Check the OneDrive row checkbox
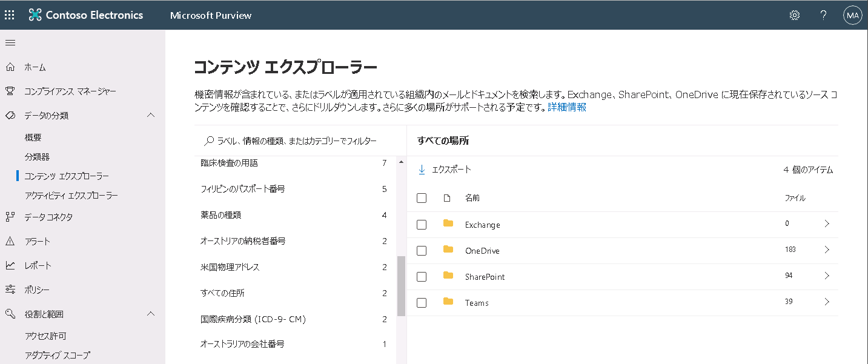 tap(422, 250)
